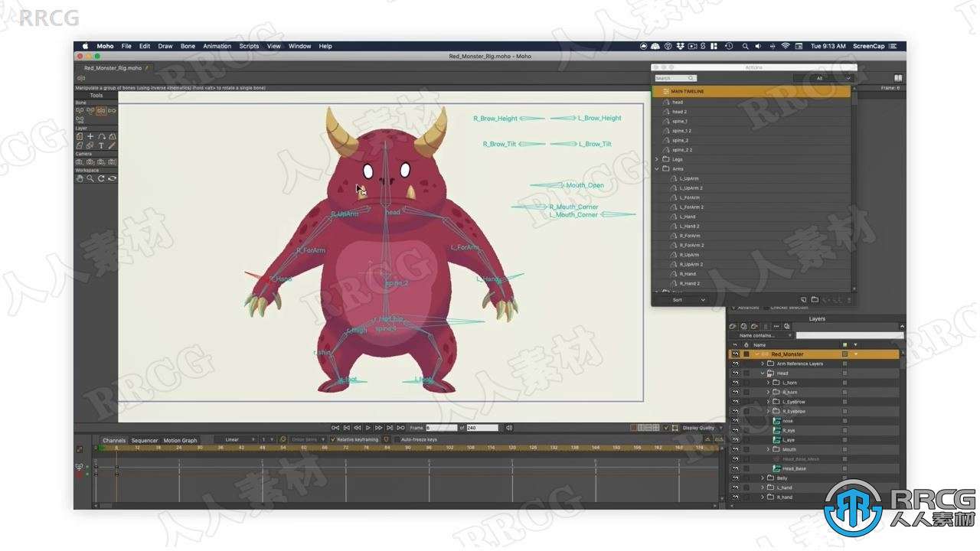This screenshot has width=980, height=551.
Task: Open the Animation menu
Action: point(217,46)
